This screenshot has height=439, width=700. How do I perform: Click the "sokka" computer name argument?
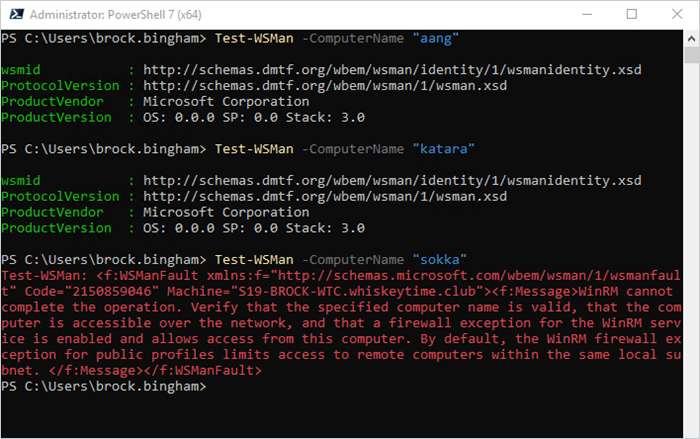pos(439,259)
